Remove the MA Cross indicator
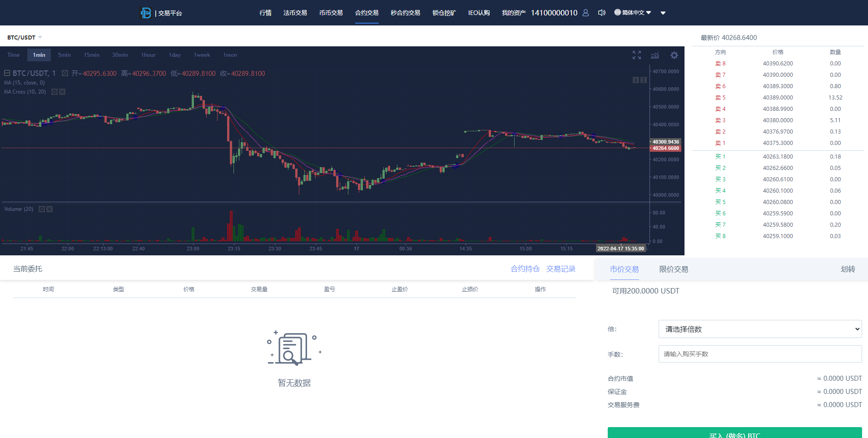The height and width of the screenshot is (438, 868). coord(62,92)
